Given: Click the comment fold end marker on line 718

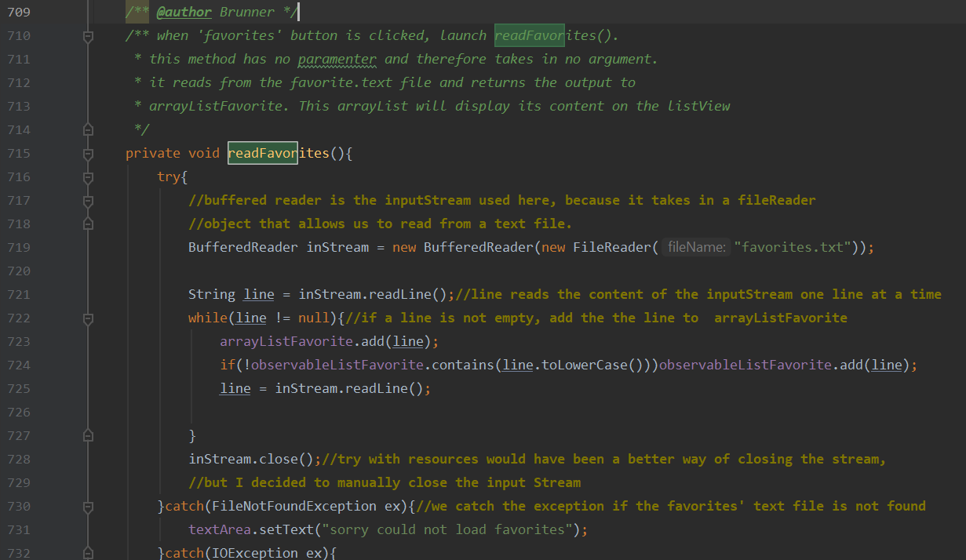Looking at the screenshot, I should 88,224.
